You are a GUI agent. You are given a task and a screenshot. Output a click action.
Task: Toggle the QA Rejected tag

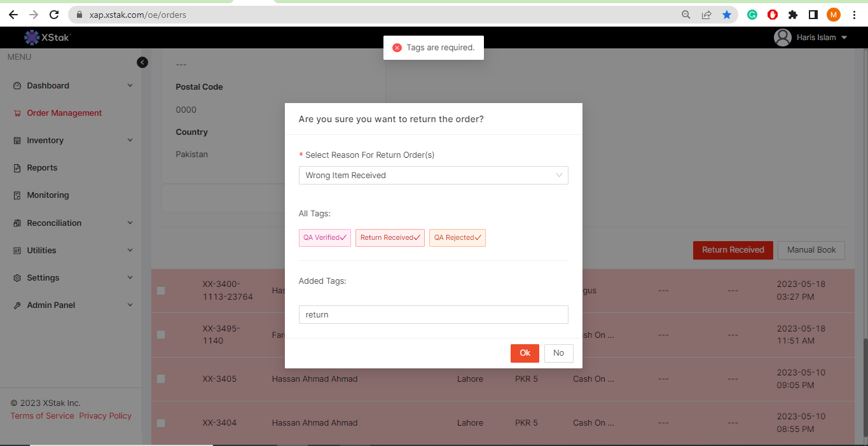pos(457,238)
